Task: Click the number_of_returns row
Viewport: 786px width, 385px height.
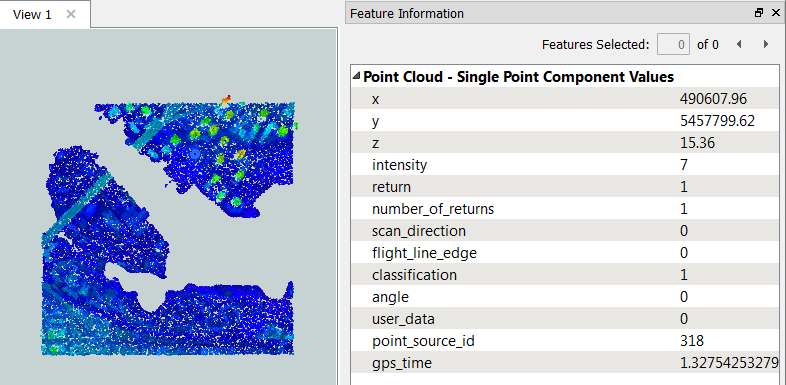Action: pyautogui.click(x=565, y=209)
